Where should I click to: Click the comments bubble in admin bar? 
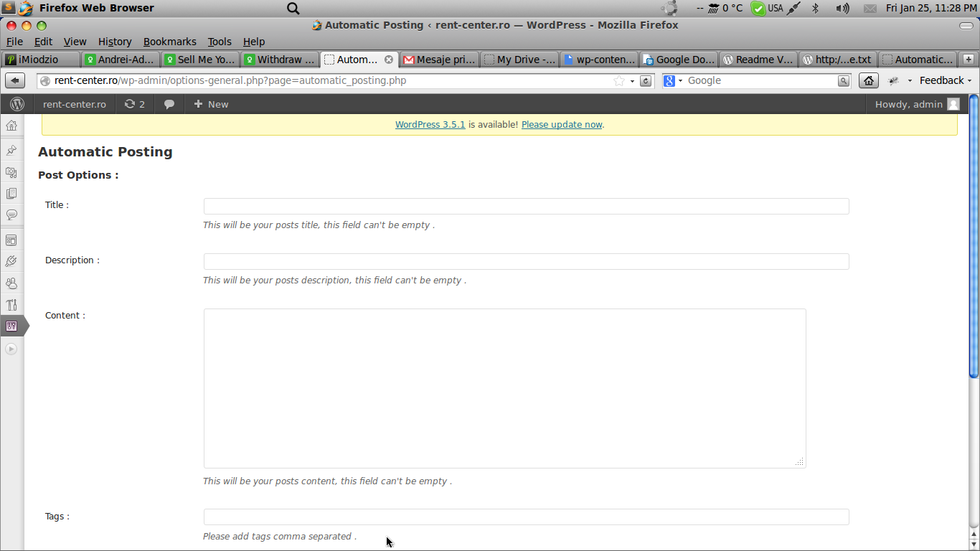coord(169,104)
